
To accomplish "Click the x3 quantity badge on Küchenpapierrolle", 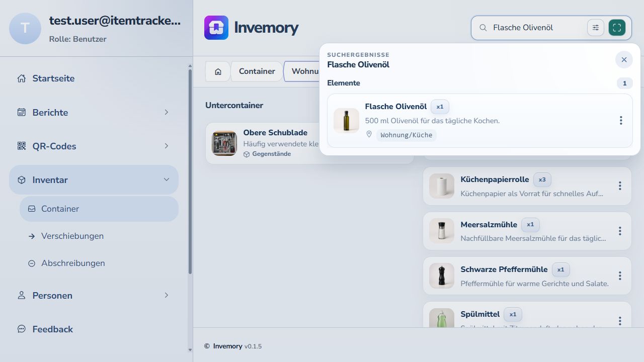I will 542,179.
